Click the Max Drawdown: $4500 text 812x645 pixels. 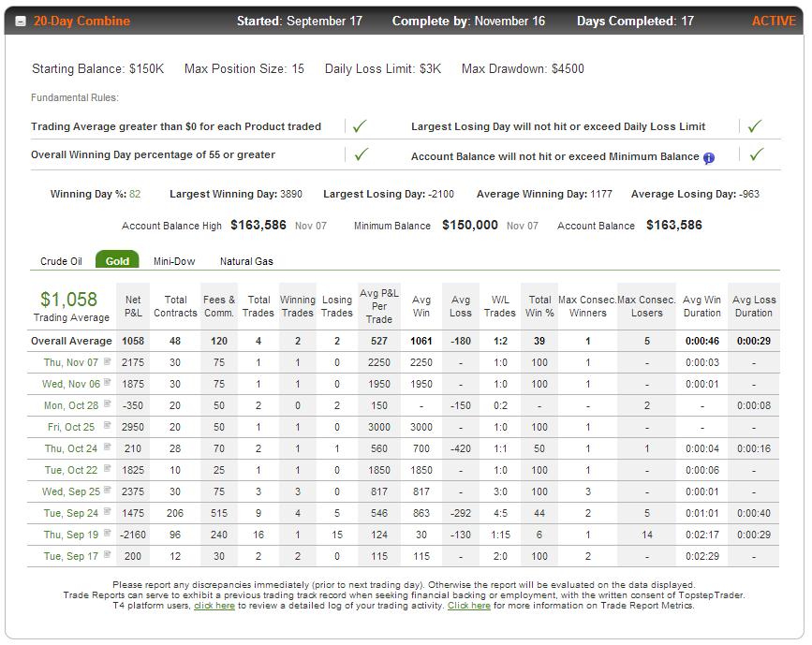pos(523,69)
